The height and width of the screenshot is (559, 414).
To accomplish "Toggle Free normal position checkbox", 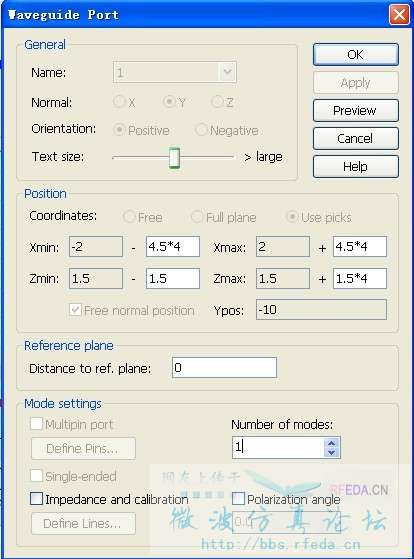I will point(75,310).
